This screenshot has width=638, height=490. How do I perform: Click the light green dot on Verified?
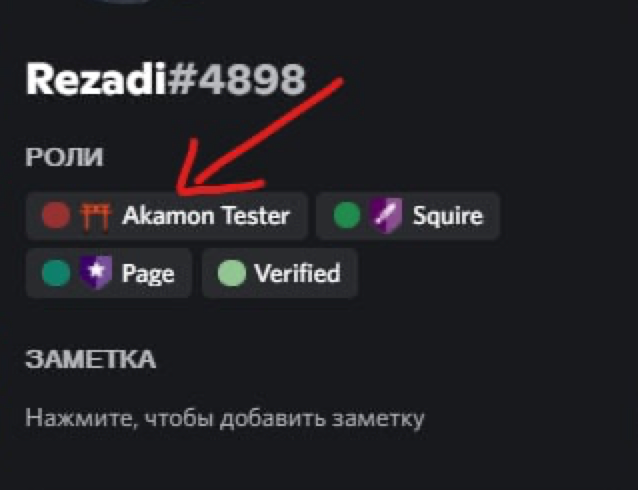232,273
